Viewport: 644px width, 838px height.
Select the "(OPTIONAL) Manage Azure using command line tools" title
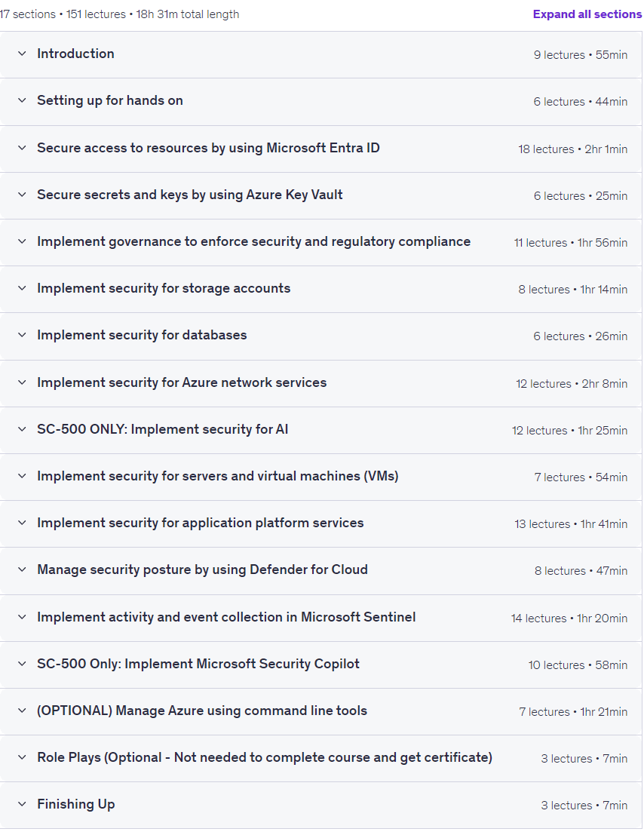pyautogui.click(x=202, y=711)
